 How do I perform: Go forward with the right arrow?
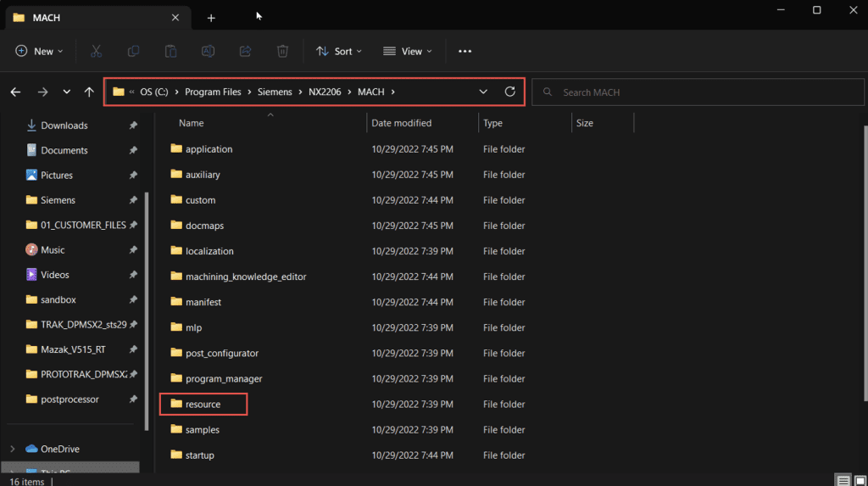point(42,92)
